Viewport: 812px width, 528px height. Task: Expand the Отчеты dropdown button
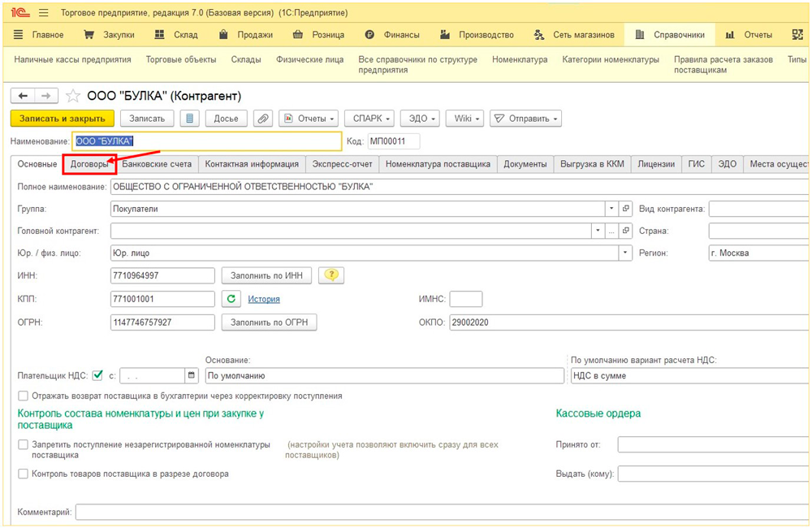tap(309, 119)
